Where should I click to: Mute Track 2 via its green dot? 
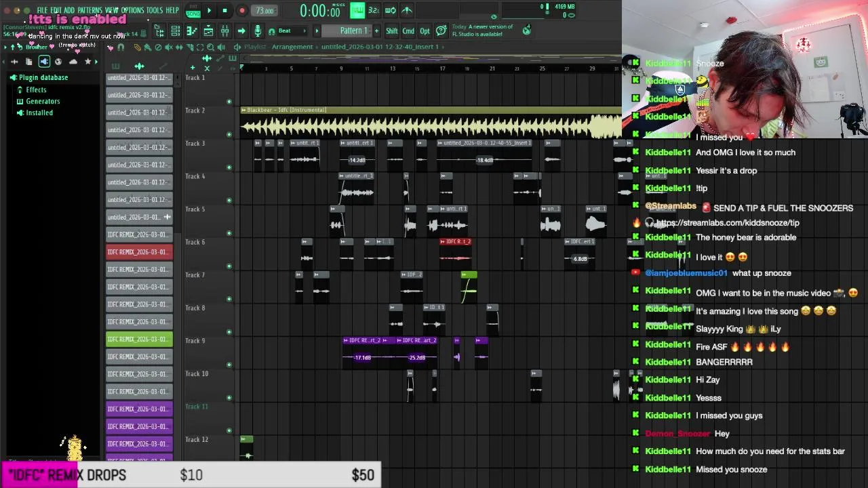229,134
